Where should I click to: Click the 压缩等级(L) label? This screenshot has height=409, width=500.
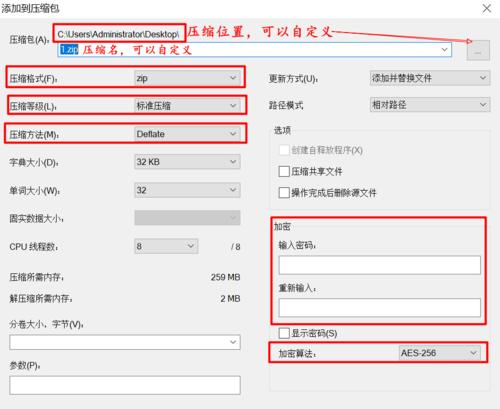pyautogui.click(x=33, y=106)
